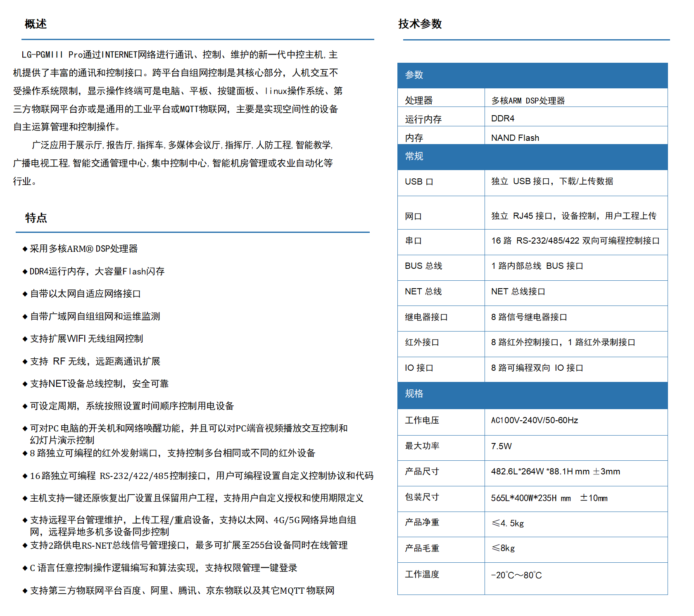Click the 串口 label in the table
This screenshot has height=616, width=694.
pyautogui.click(x=413, y=241)
